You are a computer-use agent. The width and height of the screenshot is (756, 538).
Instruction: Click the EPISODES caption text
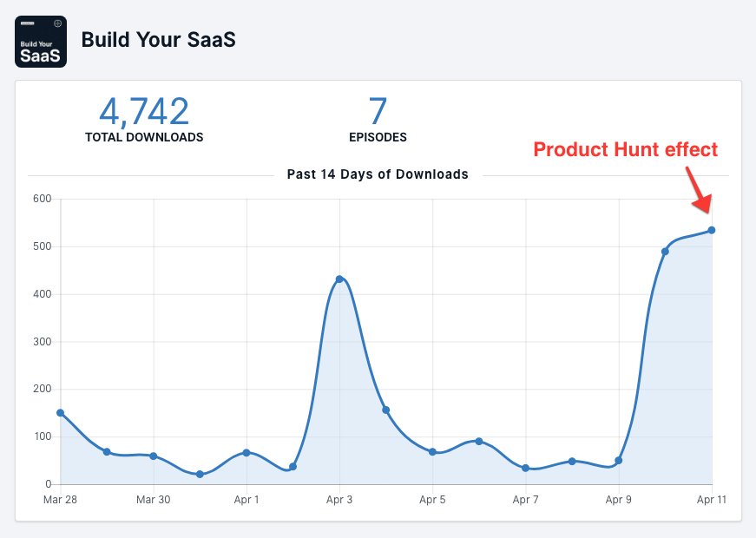coord(378,137)
